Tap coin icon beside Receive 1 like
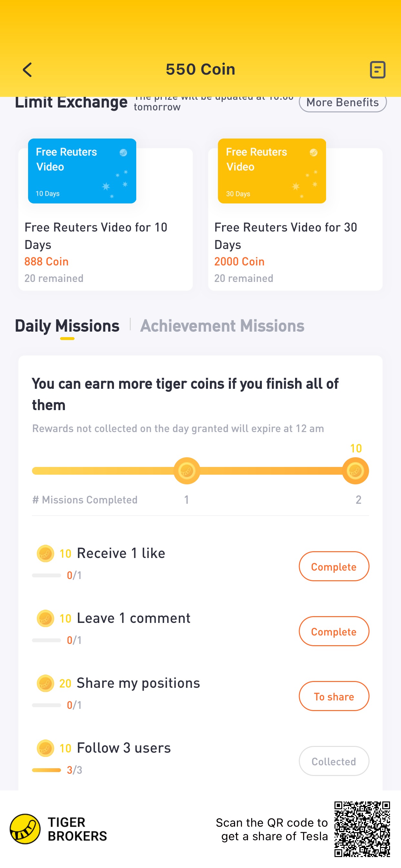The width and height of the screenshot is (401, 868). point(46,553)
